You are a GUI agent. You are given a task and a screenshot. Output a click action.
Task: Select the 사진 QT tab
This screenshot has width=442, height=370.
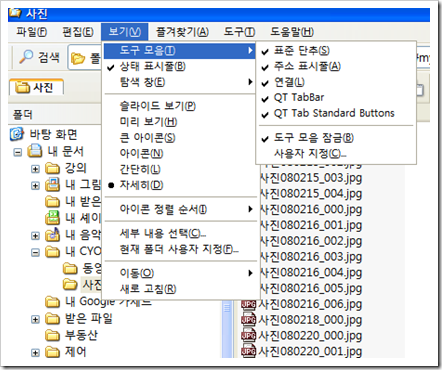point(36,87)
